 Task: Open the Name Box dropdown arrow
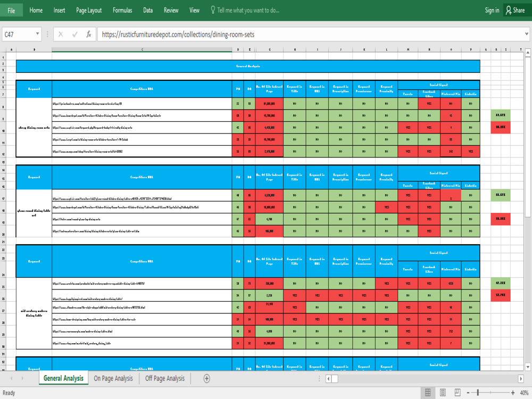tap(38, 34)
